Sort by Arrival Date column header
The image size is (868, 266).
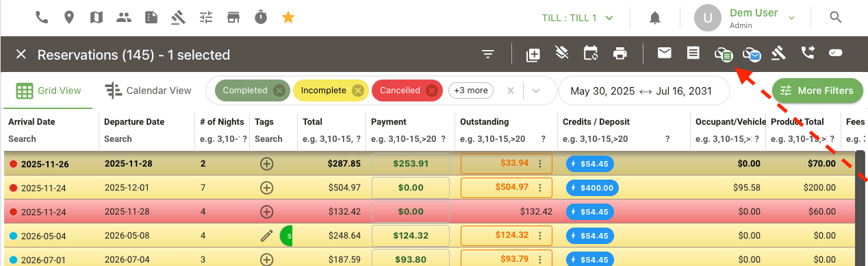(x=31, y=122)
